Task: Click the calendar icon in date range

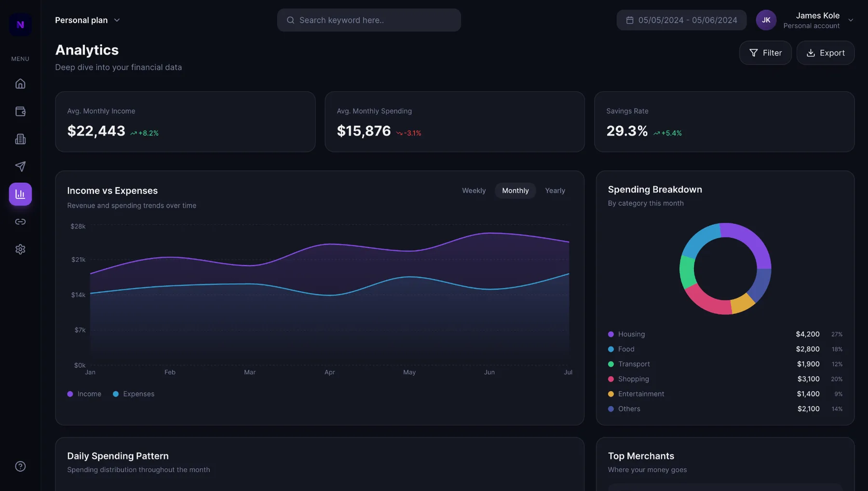Action: 630,20
